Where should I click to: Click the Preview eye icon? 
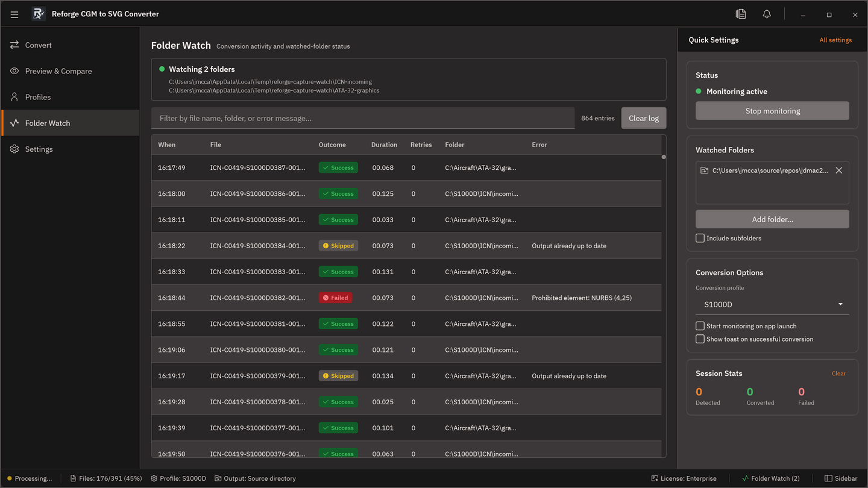14,71
